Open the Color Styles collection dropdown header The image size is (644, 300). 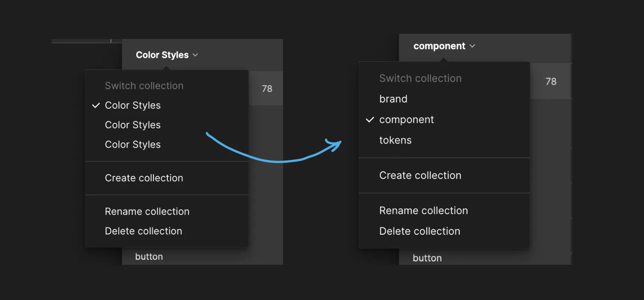pos(162,55)
